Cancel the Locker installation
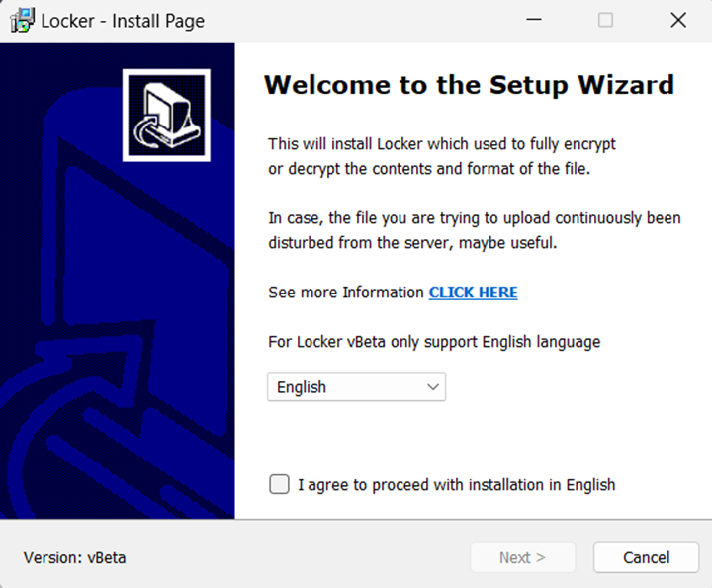Screen dimensions: 712x588 coord(646,557)
